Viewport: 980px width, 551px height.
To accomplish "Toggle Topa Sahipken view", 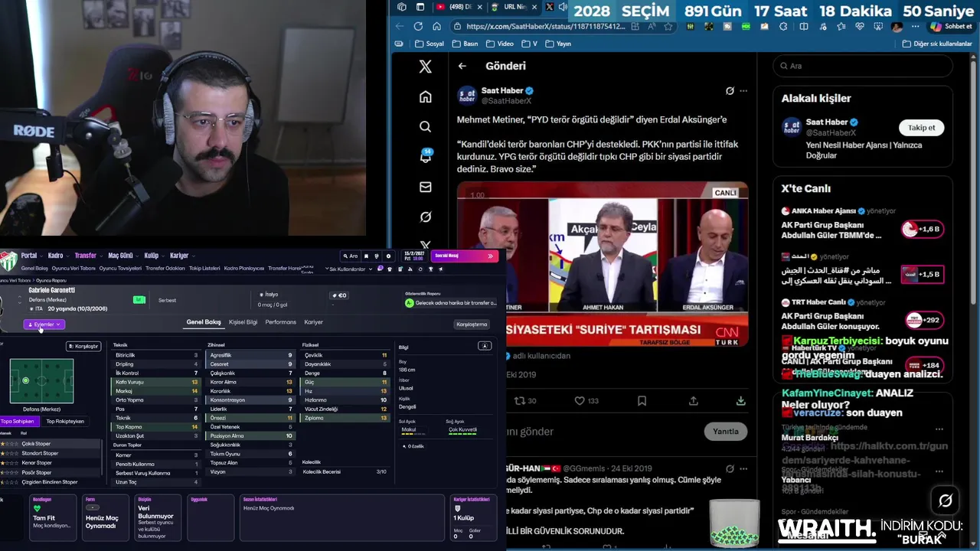I will point(17,421).
